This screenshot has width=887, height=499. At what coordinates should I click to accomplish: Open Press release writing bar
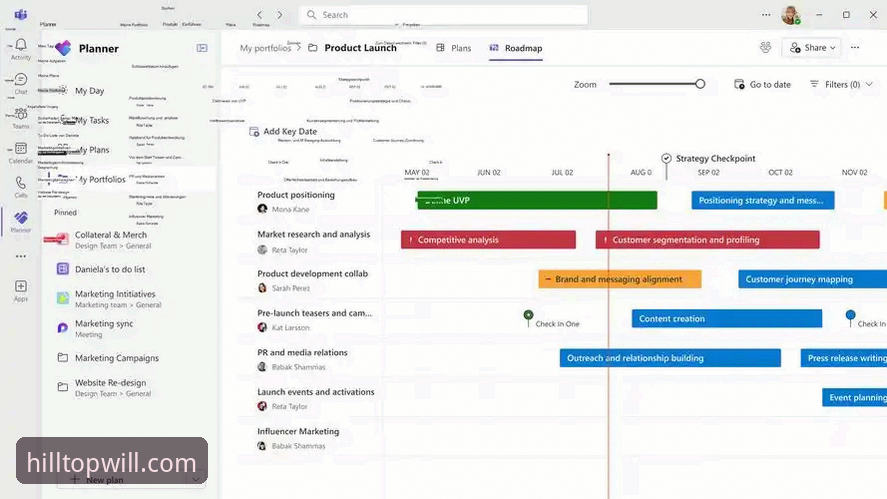pyautogui.click(x=843, y=358)
